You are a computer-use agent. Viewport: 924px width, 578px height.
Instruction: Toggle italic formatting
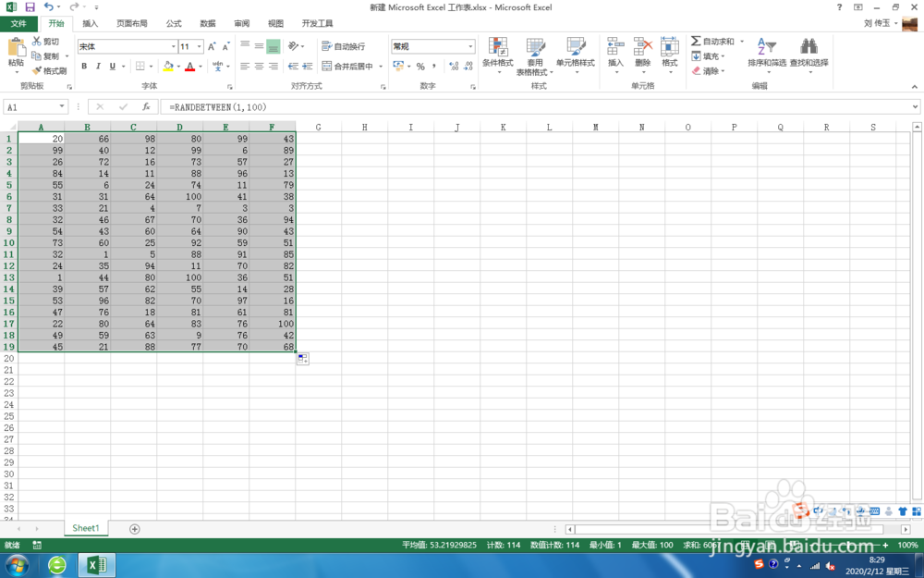pos(98,66)
